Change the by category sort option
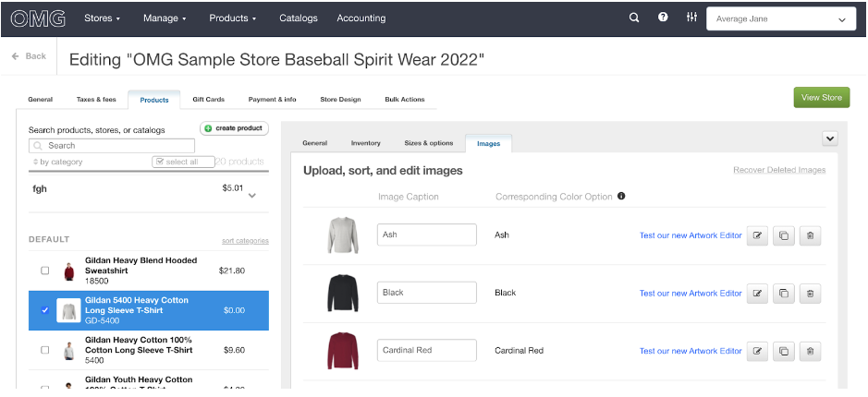868x397 pixels. [x=58, y=162]
